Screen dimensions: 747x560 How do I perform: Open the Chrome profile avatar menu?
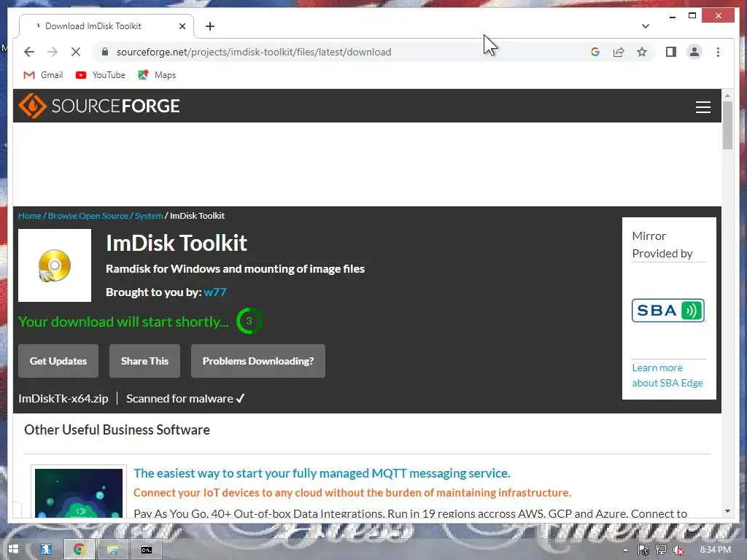point(694,52)
